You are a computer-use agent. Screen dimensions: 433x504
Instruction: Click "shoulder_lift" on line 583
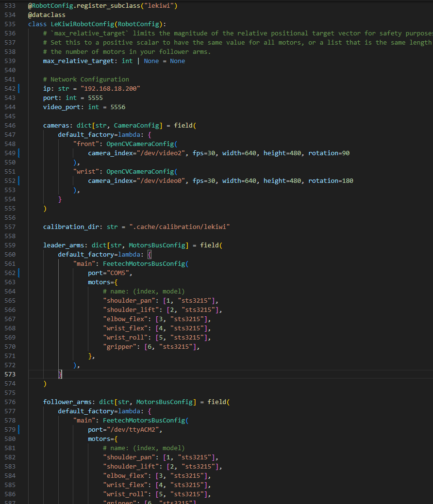pos(131,467)
